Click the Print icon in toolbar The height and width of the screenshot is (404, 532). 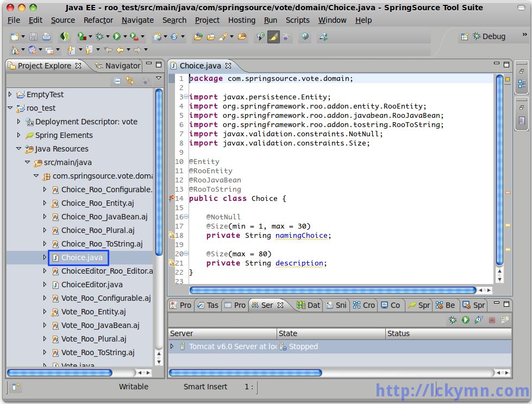click(x=47, y=36)
